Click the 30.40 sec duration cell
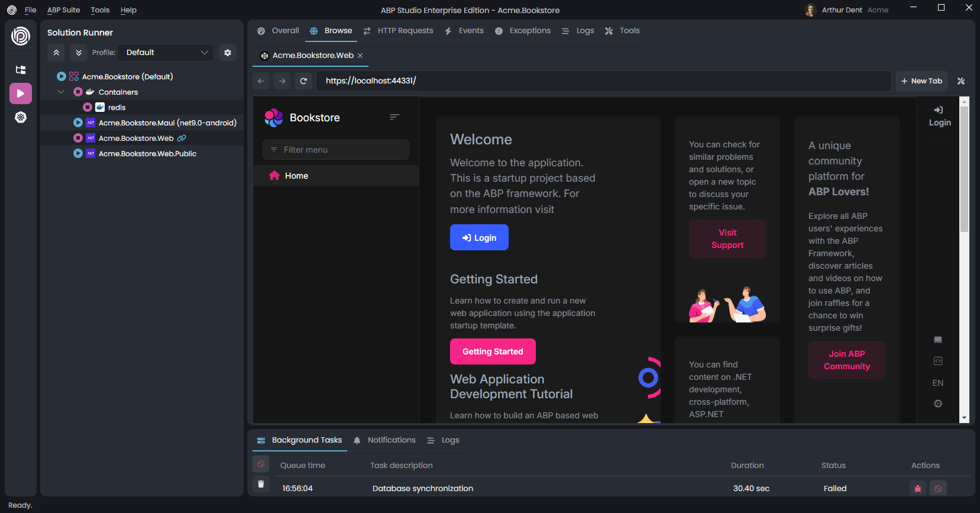Screen dimensions: 980x513 (x=751, y=489)
